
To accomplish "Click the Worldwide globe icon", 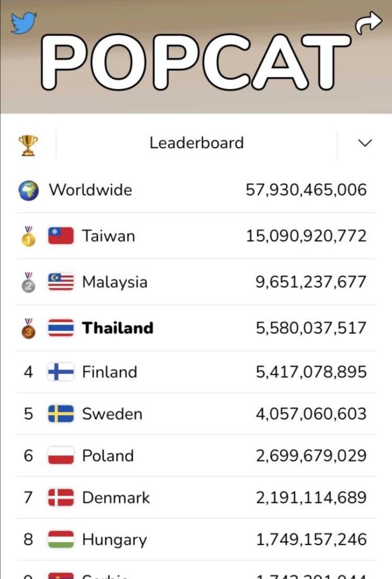I will pyautogui.click(x=28, y=191).
